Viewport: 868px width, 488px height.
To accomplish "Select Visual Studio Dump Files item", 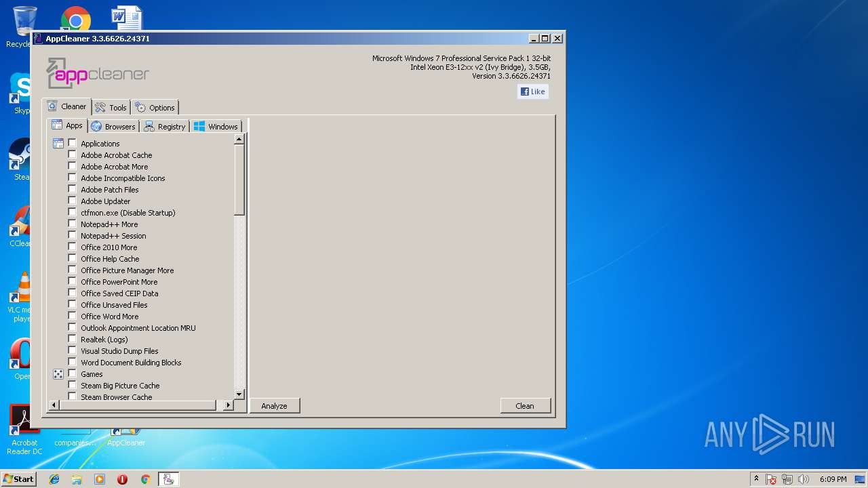I will tap(119, 351).
